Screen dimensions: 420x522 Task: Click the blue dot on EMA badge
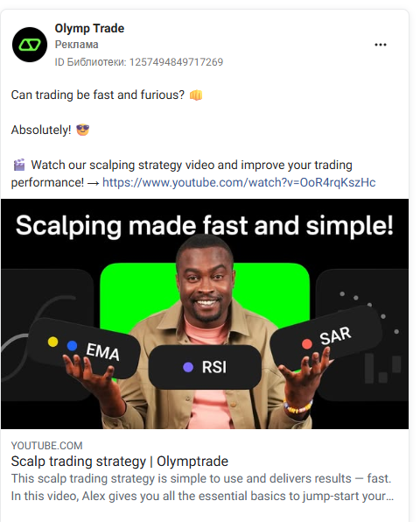[x=72, y=346]
